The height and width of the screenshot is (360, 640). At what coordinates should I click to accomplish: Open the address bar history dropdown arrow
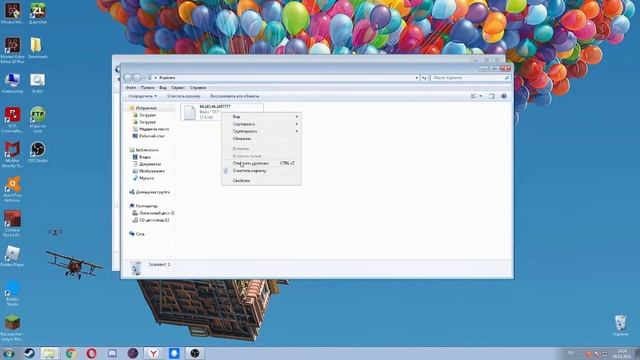(x=417, y=78)
